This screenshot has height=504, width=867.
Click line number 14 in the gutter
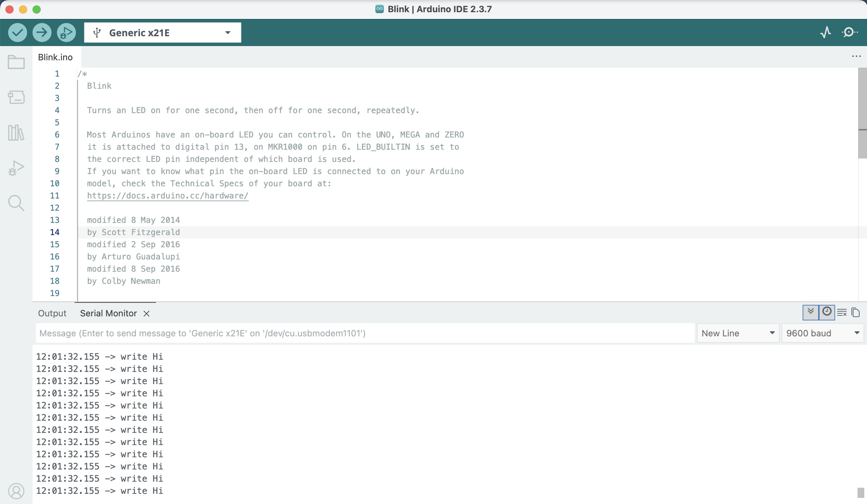tap(55, 232)
